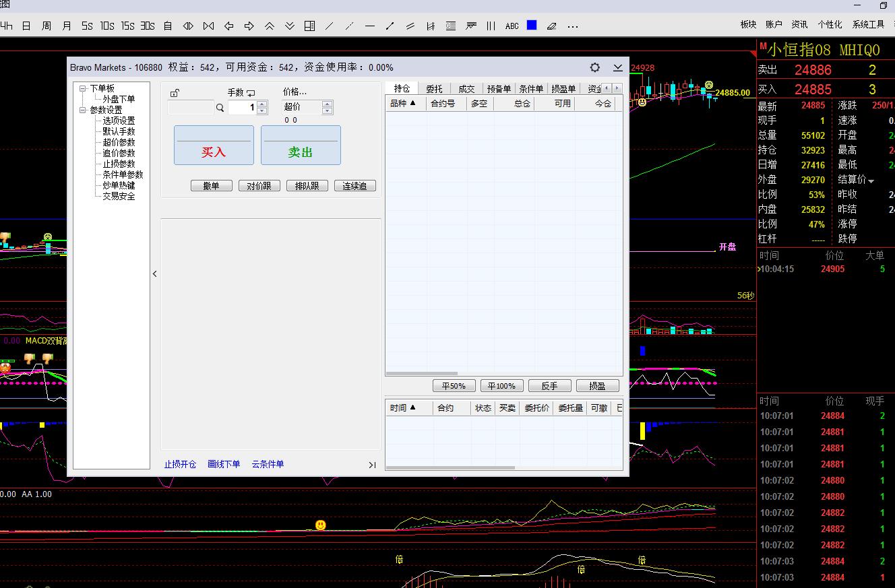895x588 pixels.
Task: Click the blue color swatch in toolbar
Action: [x=532, y=26]
